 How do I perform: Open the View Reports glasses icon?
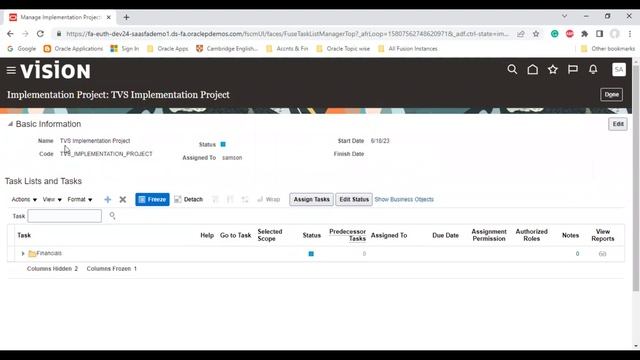[602, 254]
